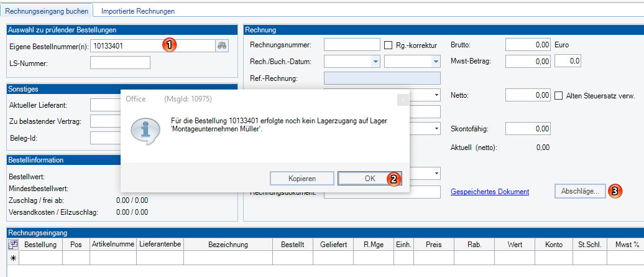Close the Office message dialog via the title bar
The image size is (644, 277).
click(x=402, y=99)
